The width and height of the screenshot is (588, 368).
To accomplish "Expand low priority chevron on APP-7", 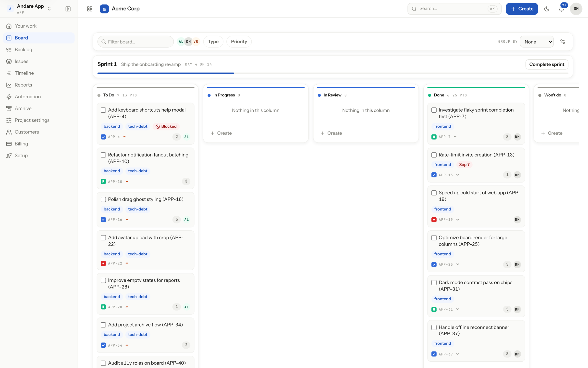I will 455,137.
